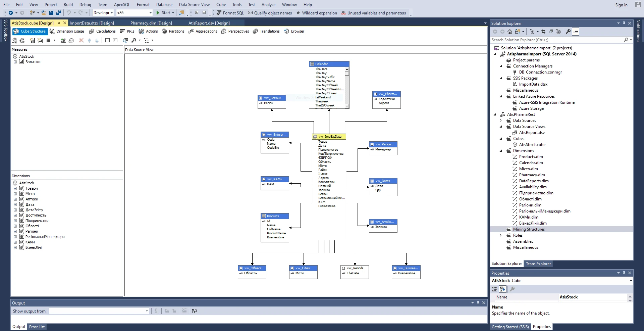Click the Calendar table vertical scrollbar
The image size is (644, 331).
click(347, 88)
